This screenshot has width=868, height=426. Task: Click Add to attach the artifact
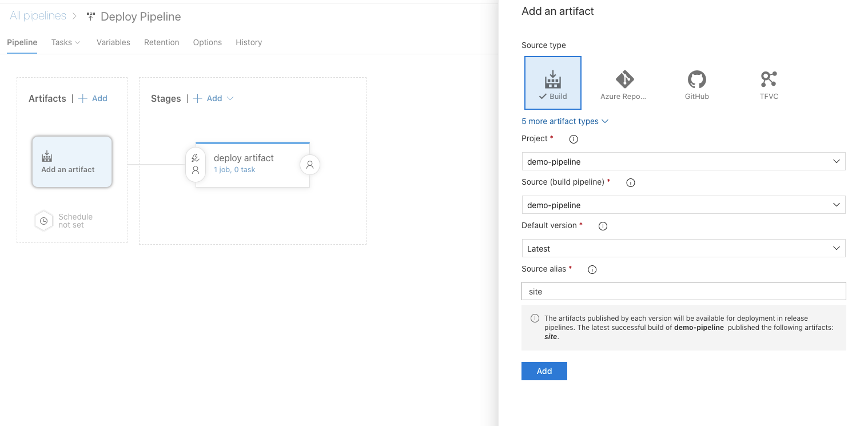click(544, 371)
